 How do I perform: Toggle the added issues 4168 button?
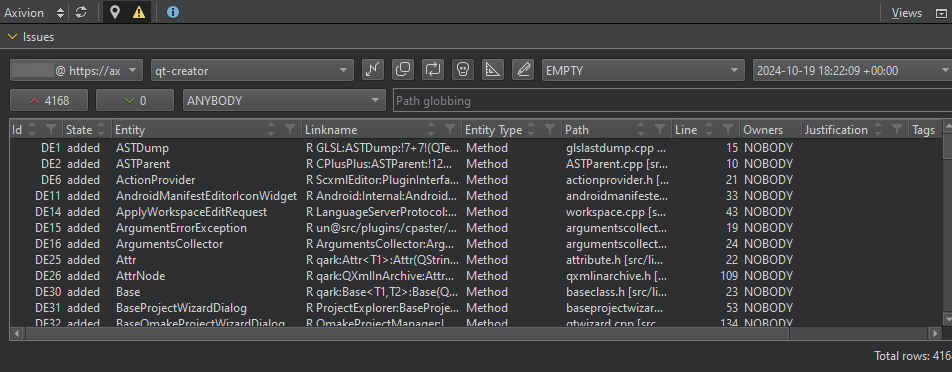[49, 100]
